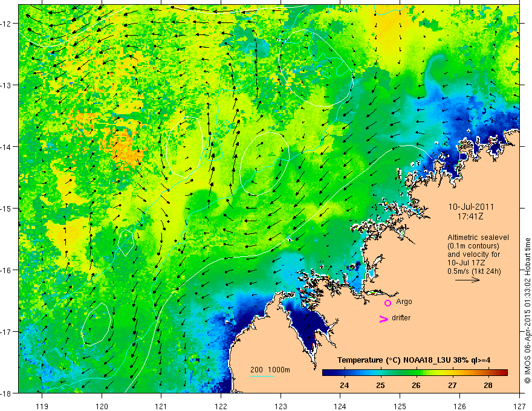Click the longitude axis label 127
532x411 pixels.
(x=519, y=406)
